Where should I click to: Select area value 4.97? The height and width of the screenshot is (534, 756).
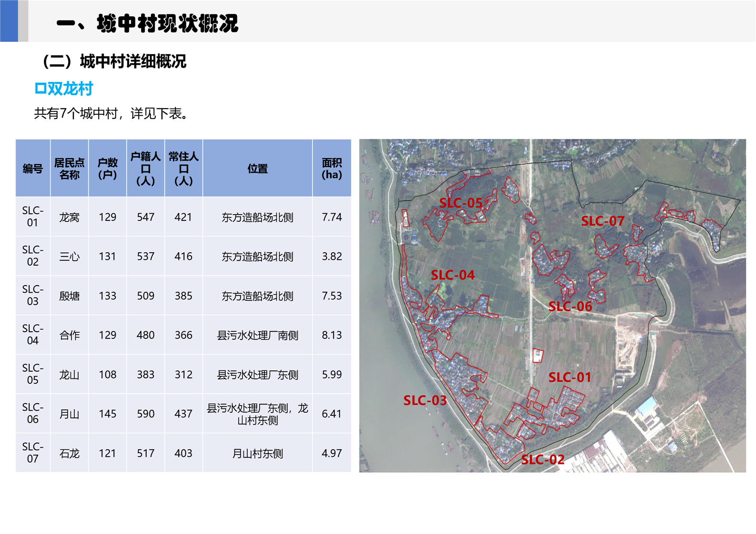pyautogui.click(x=332, y=454)
